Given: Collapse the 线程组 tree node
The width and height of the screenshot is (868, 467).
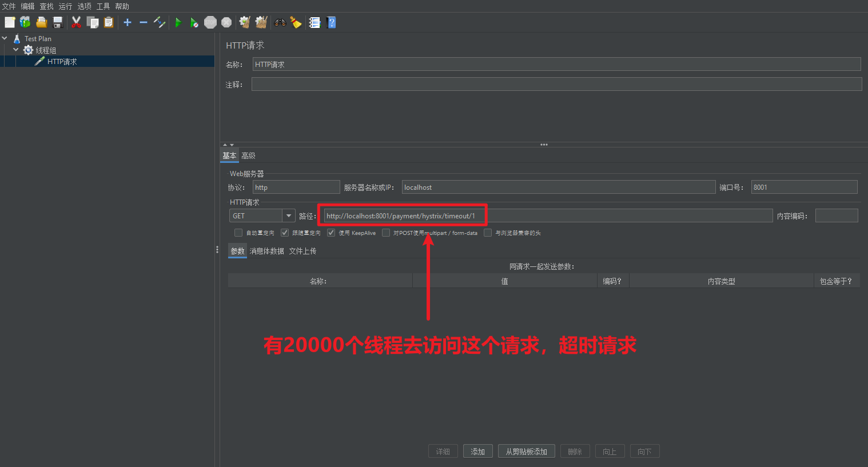Looking at the screenshot, I should [16, 50].
